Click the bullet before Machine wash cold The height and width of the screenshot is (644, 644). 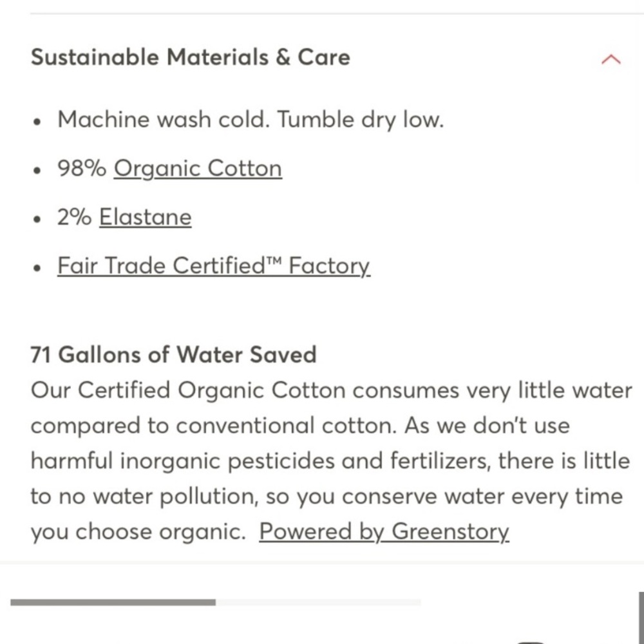click(37, 122)
